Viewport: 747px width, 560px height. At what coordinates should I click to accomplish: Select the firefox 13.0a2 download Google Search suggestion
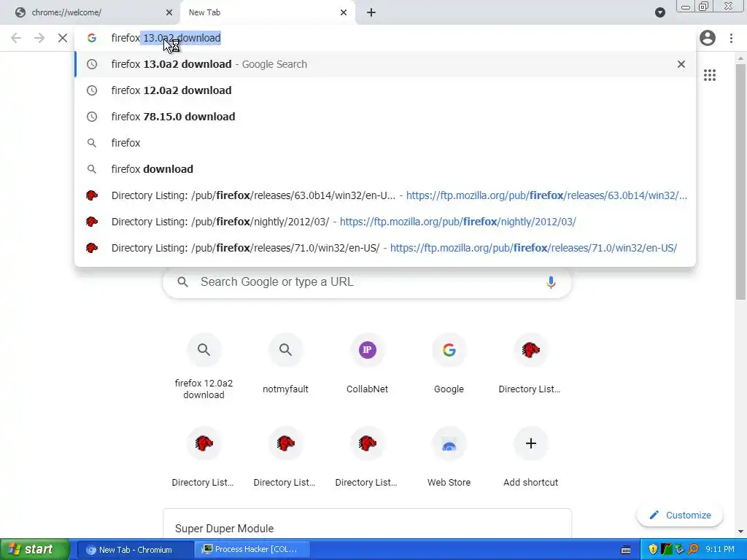[x=385, y=64]
